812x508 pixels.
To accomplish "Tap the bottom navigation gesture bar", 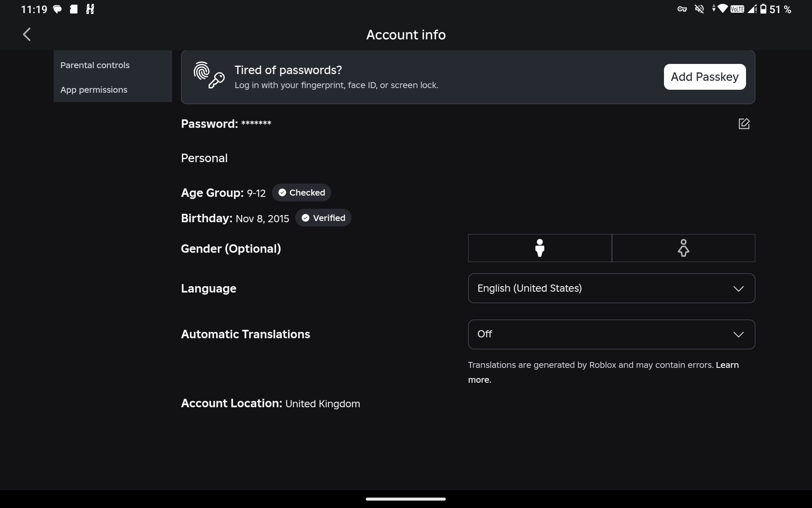I will click(x=406, y=499).
